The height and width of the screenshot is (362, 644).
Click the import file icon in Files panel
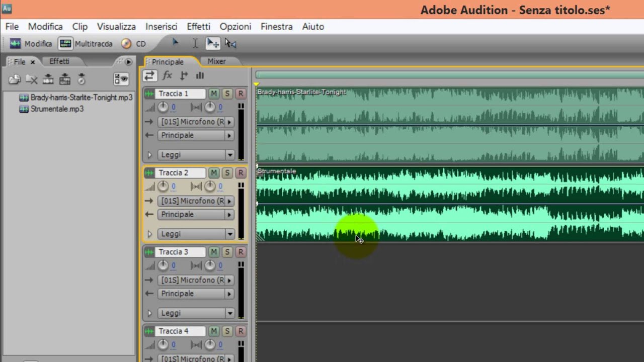(x=15, y=79)
